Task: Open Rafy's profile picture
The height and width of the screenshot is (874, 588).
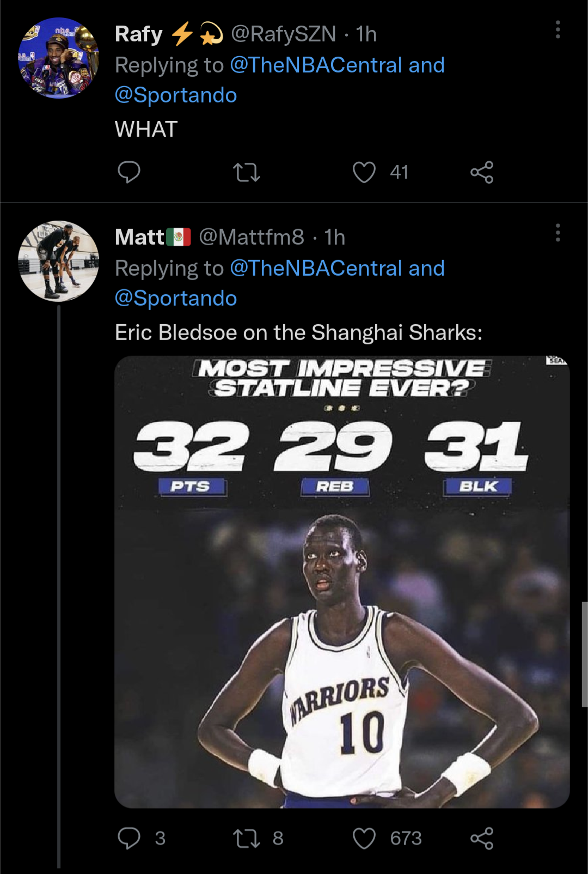Action: pos(58,58)
